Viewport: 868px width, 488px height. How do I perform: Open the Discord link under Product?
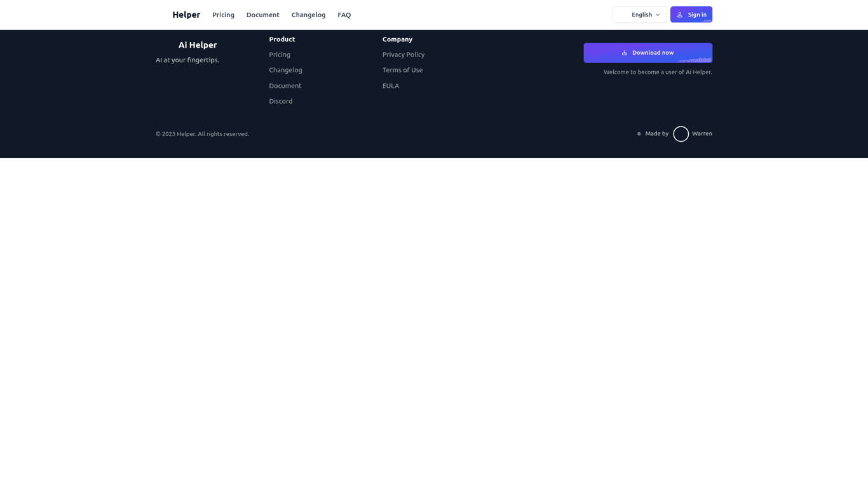(280, 101)
